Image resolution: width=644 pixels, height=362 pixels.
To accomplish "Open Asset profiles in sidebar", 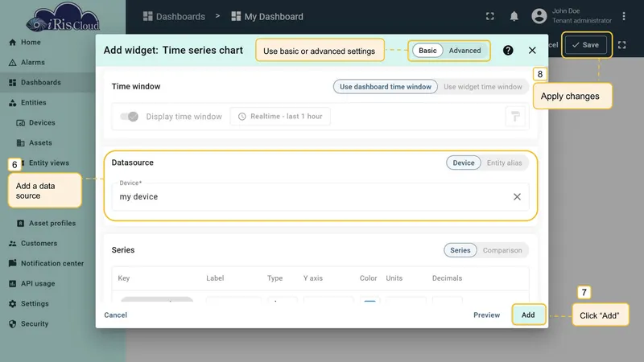I will coord(47,224).
